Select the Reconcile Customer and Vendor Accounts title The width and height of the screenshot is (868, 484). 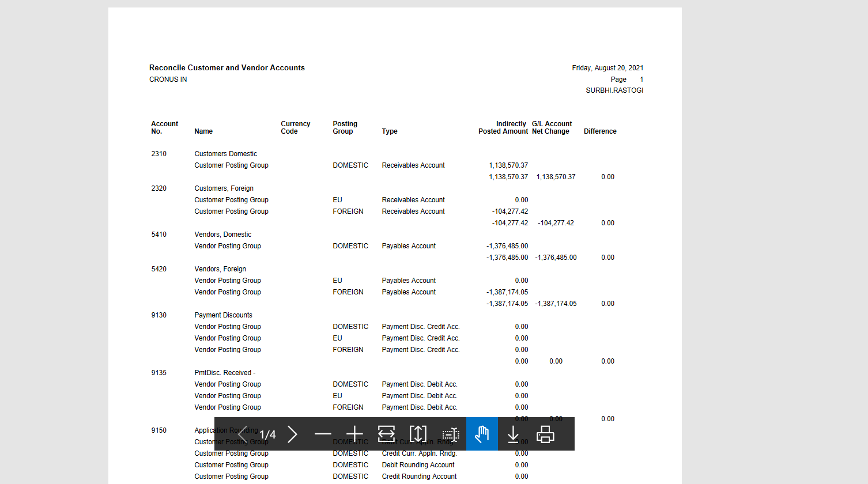pyautogui.click(x=227, y=67)
